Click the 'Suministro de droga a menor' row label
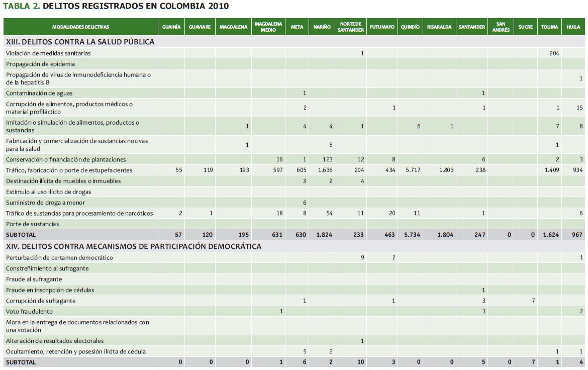 [x=45, y=203]
